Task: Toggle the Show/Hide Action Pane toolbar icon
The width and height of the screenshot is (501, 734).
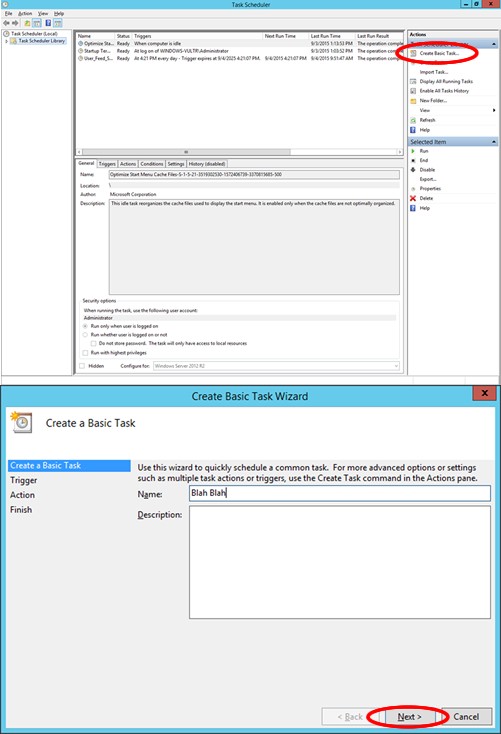Action: [58, 23]
